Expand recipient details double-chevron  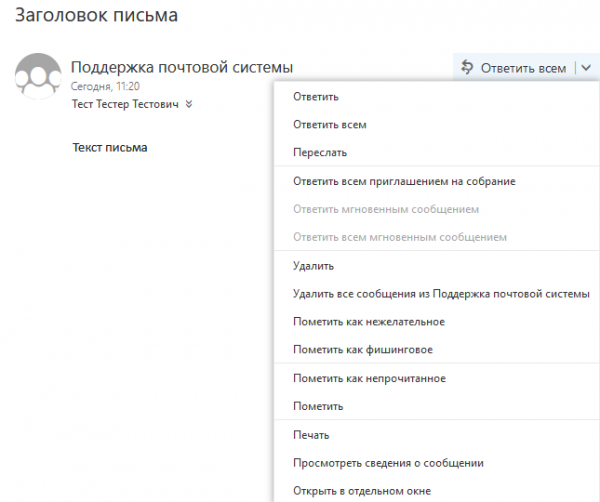point(189,104)
